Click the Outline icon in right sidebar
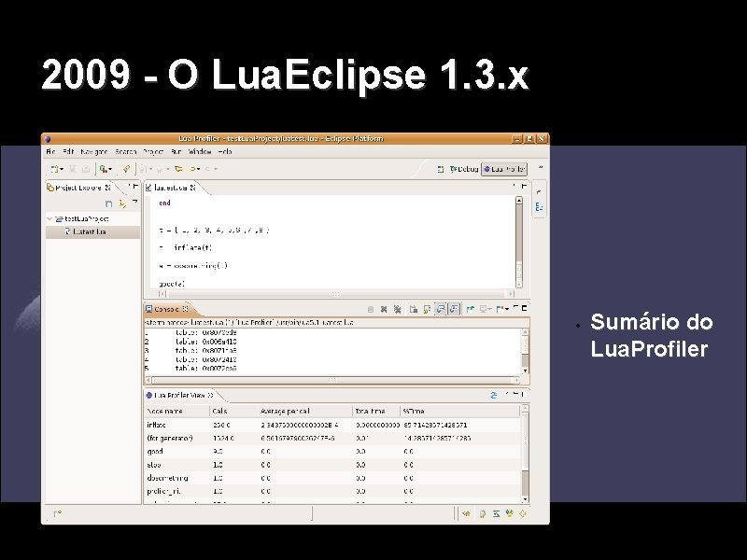Viewport: 747px width, 560px height. click(539, 207)
